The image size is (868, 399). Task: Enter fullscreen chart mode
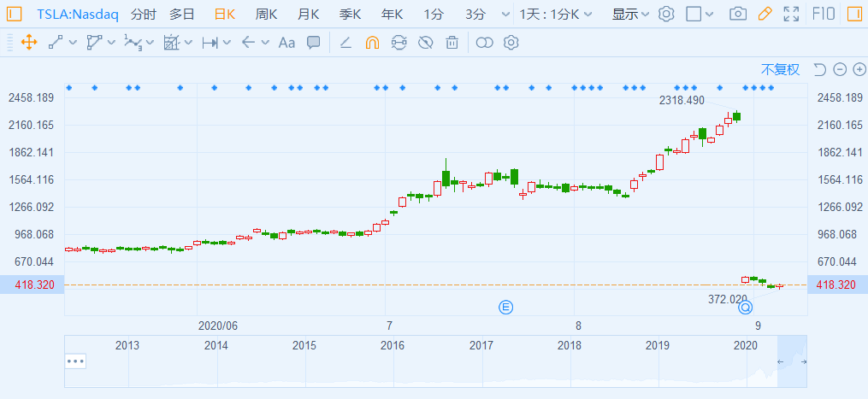[x=792, y=15]
